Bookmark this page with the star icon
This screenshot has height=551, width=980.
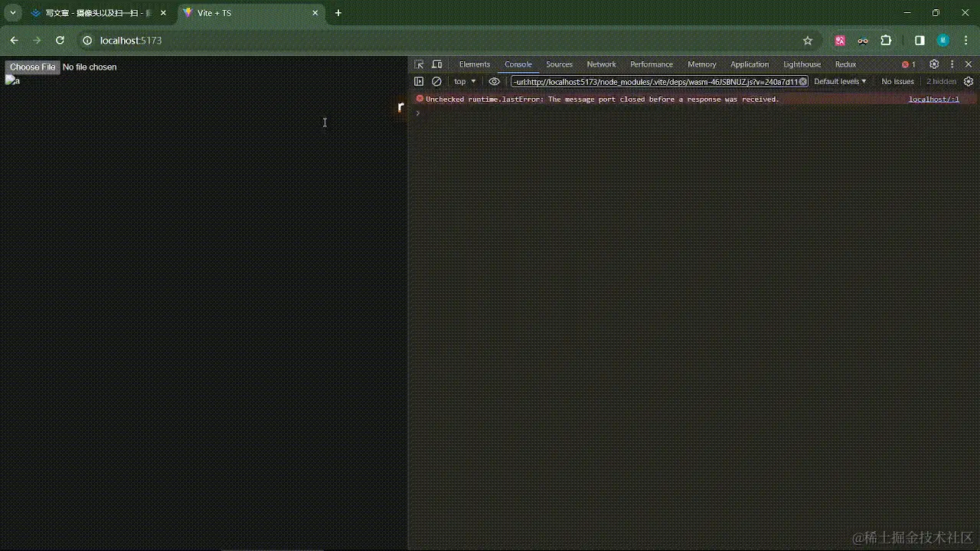tap(808, 40)
